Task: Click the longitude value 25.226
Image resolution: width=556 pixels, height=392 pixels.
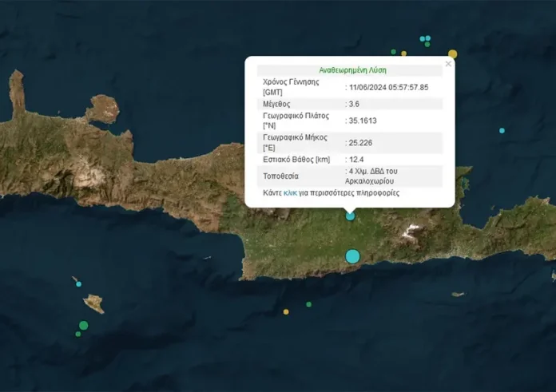Action: pos(360,143)
